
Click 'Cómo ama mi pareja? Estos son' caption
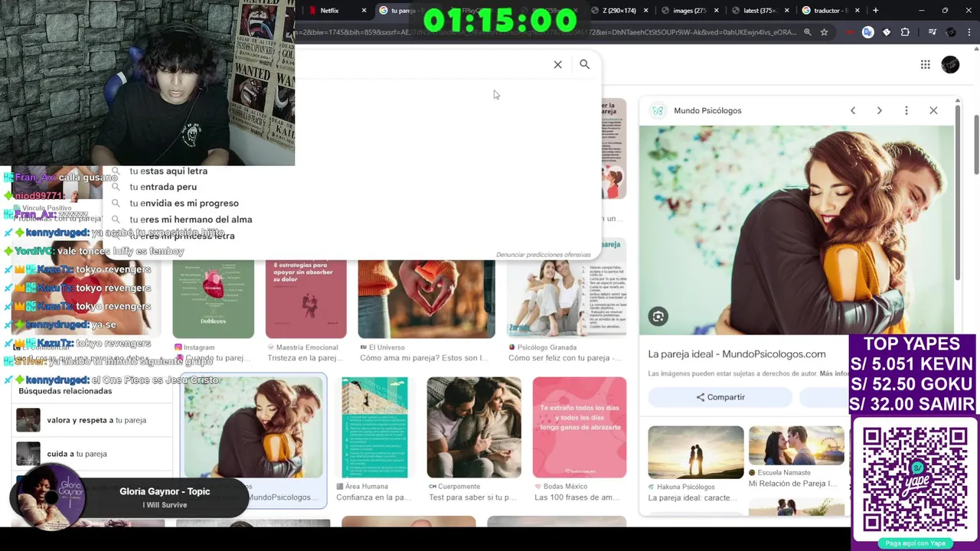tap(423, 358)
